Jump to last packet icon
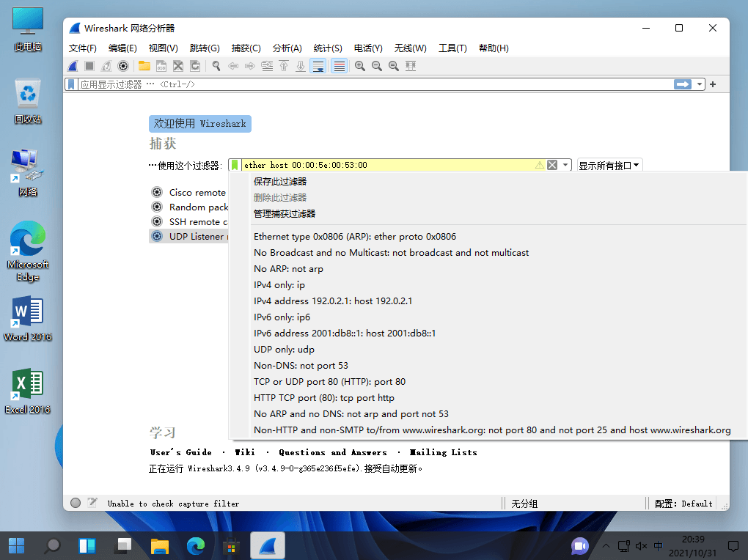 (301, 66)
